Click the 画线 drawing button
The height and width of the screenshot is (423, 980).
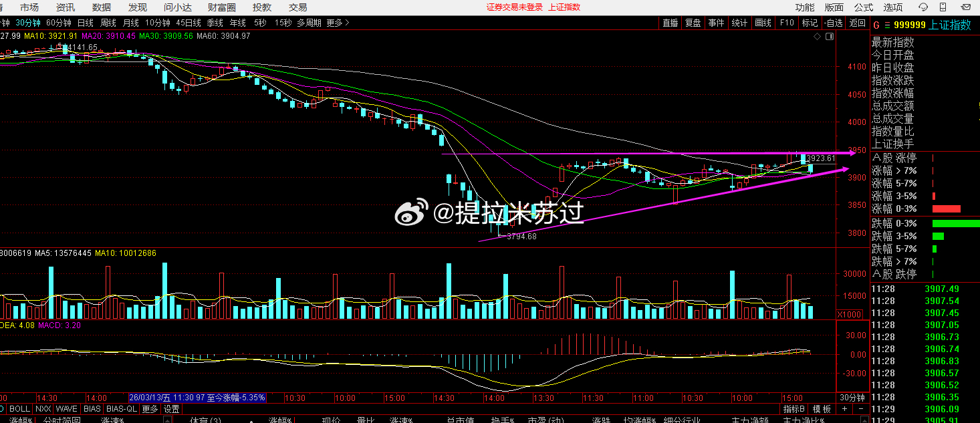pos(763,22)
